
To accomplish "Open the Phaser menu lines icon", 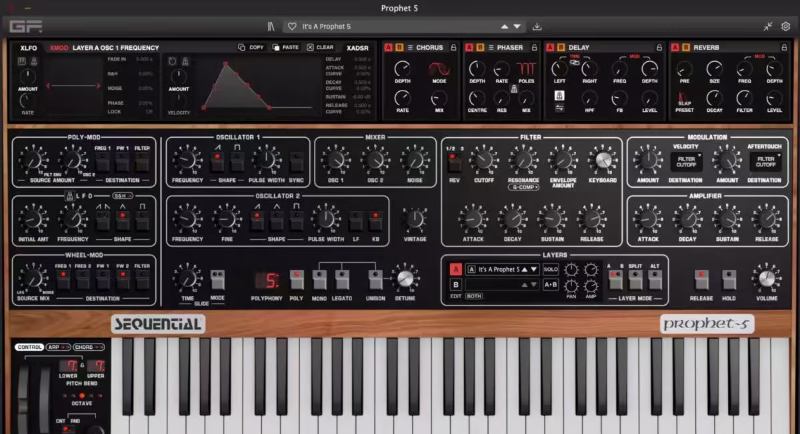I will point(491,47).
